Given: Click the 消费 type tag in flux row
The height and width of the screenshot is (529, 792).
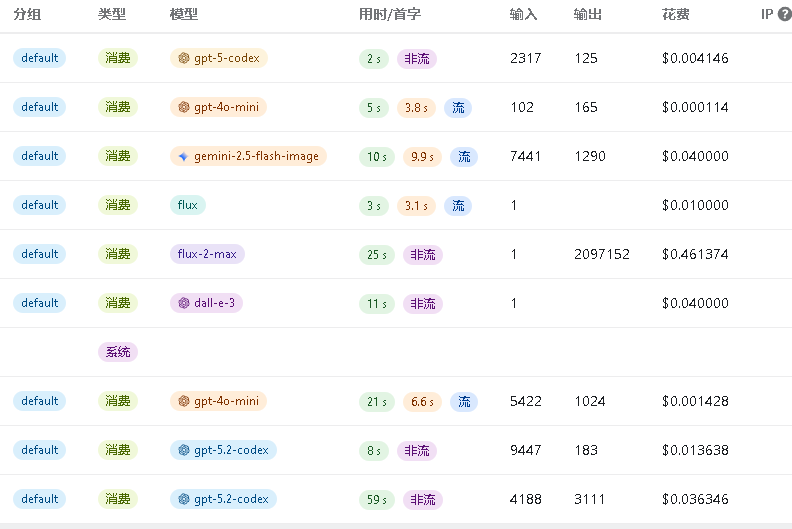Looking at the screenshot, I should coord(118,205).
